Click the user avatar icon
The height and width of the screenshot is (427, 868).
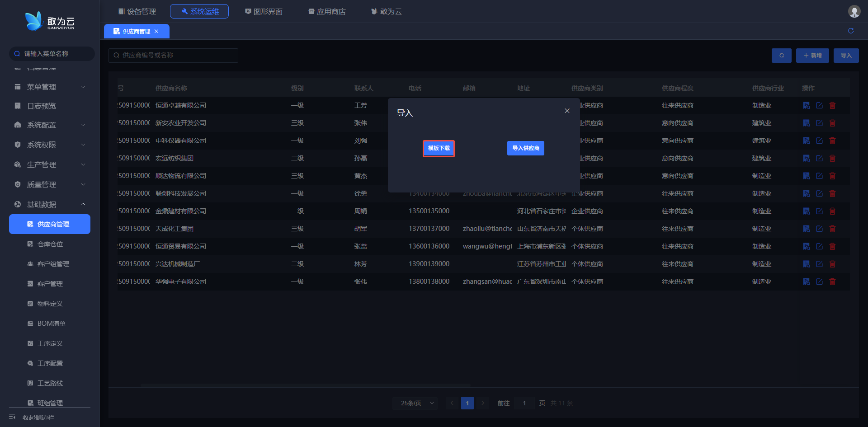click(854, 11)
